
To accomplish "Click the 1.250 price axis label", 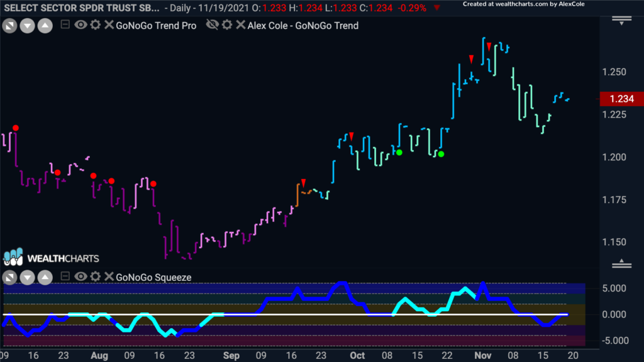I will (x=614, y=72).
